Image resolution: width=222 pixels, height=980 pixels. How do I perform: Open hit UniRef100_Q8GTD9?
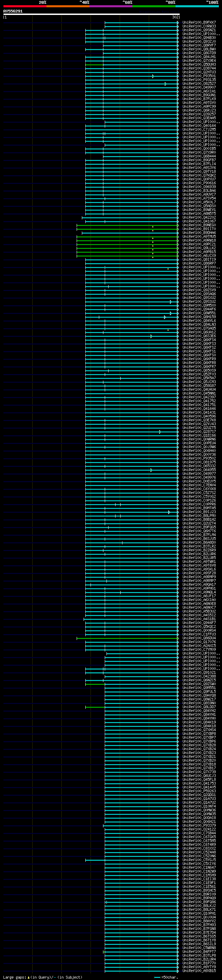click(x=199, y=53)
